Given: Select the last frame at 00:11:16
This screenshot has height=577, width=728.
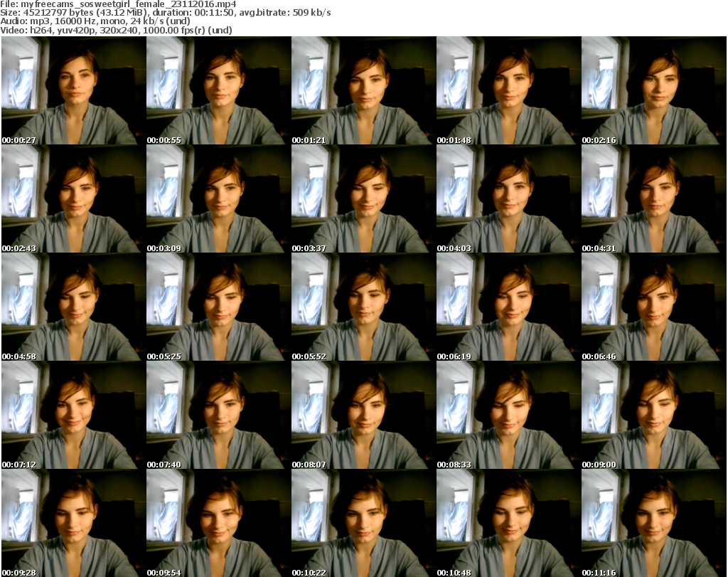Looking at the screenshot, I should click(x=654, y=523).
